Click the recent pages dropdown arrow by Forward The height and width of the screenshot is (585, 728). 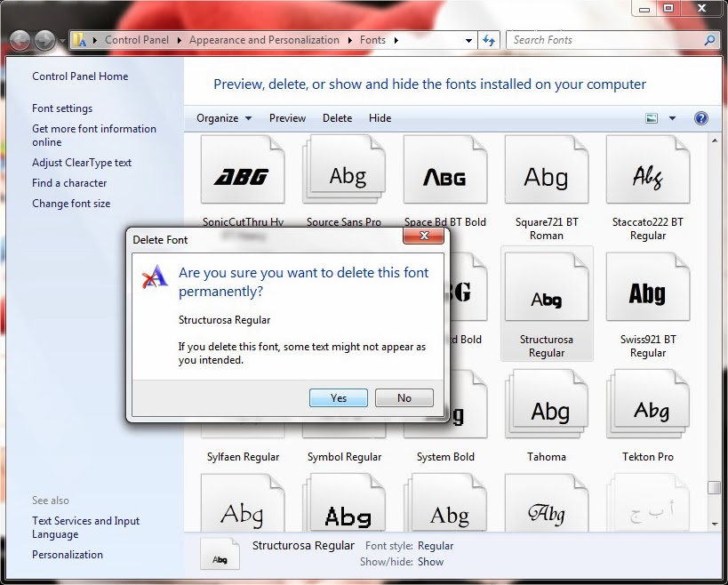click(x=62, y=41)
